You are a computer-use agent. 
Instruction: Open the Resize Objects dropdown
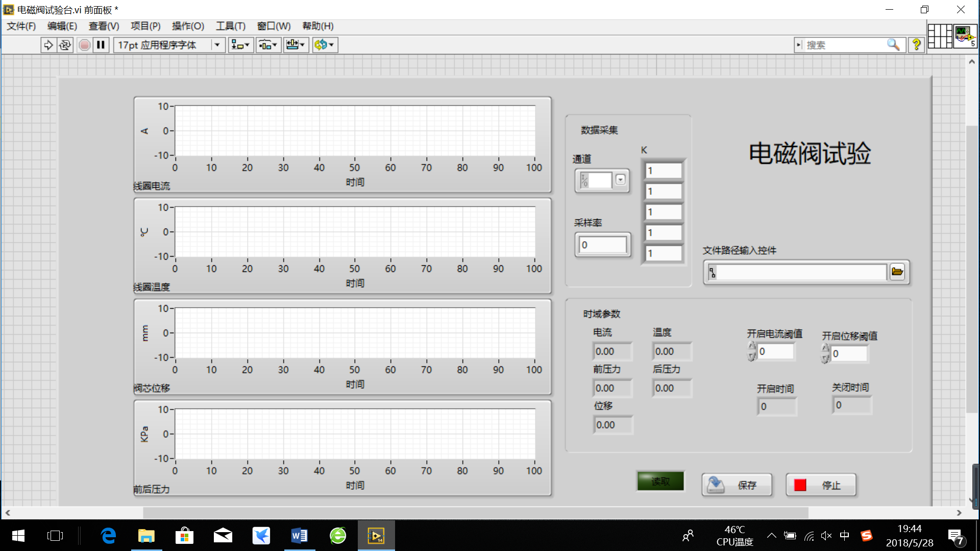296,45
